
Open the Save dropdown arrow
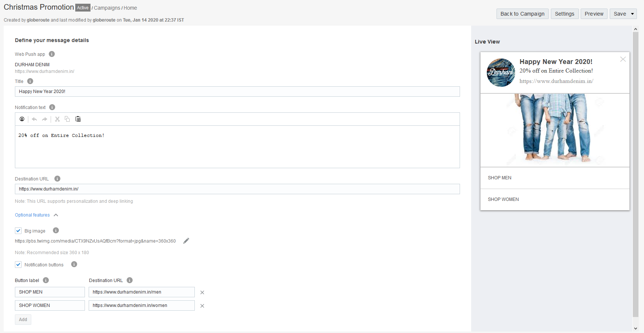pyautogui.click(x=632, y=14)
